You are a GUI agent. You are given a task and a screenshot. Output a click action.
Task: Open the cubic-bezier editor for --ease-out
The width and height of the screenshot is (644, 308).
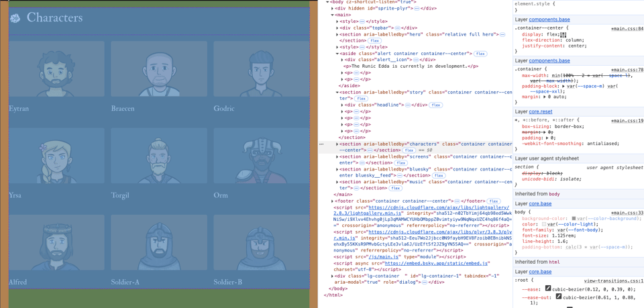pos(558,296)
